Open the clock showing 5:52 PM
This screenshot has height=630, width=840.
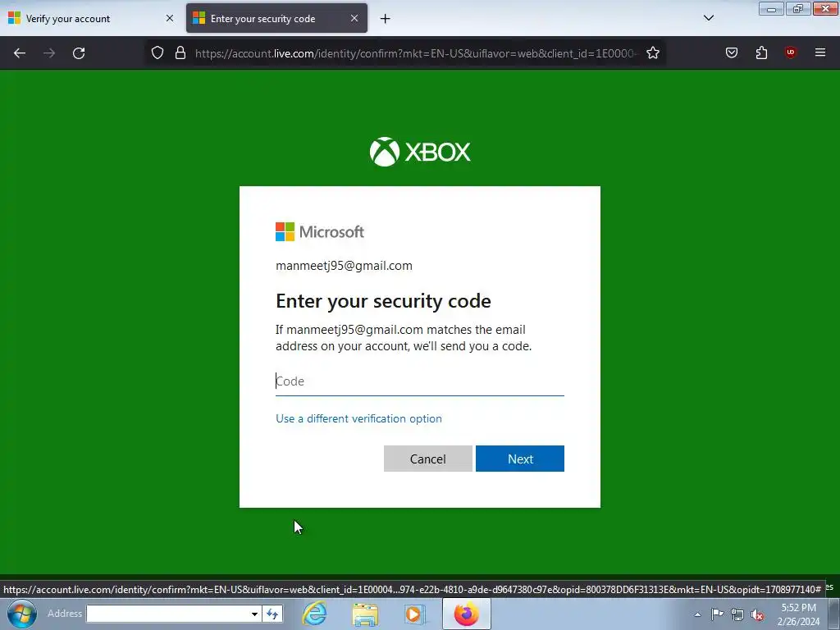tap(798, 614)
